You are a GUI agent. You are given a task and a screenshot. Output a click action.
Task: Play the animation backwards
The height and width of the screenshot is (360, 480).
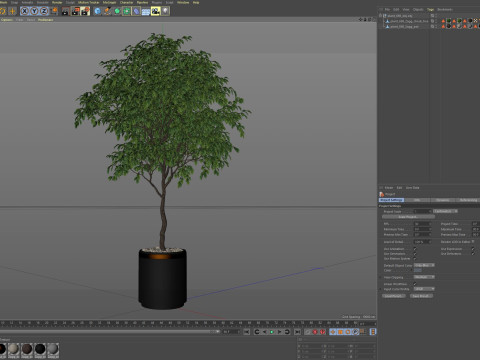pyautogui.click(x=264, y=332)
